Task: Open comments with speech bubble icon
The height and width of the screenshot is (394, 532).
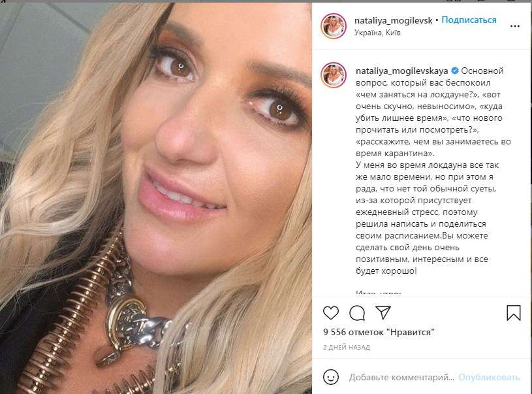Action: (357, 313)
